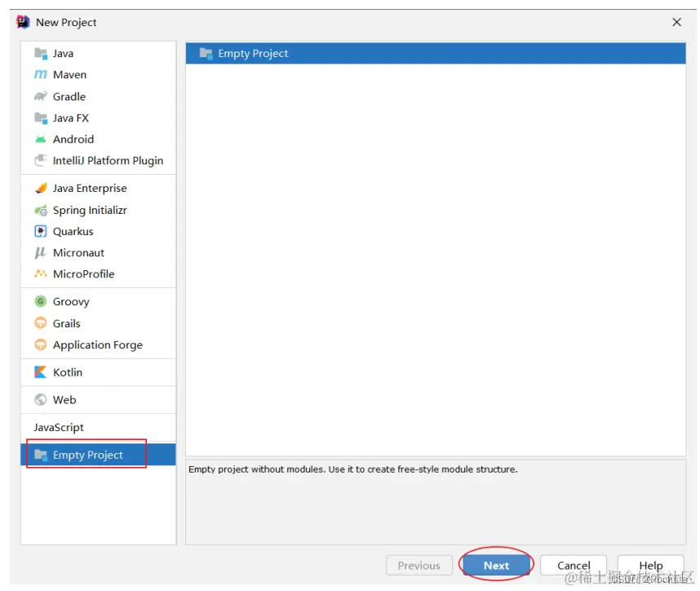Open Help for the dialog
This screenshot has width=700, height=591.
[650, 565]
